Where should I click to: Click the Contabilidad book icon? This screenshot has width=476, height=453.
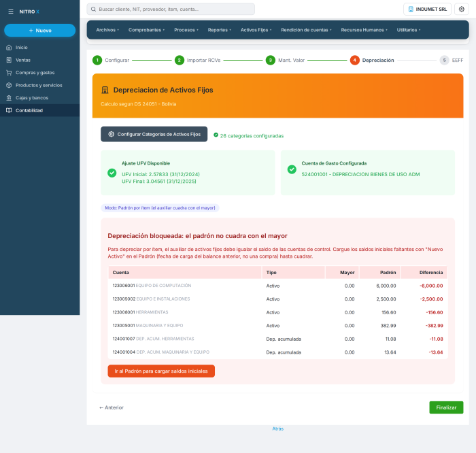click(9, 110)
